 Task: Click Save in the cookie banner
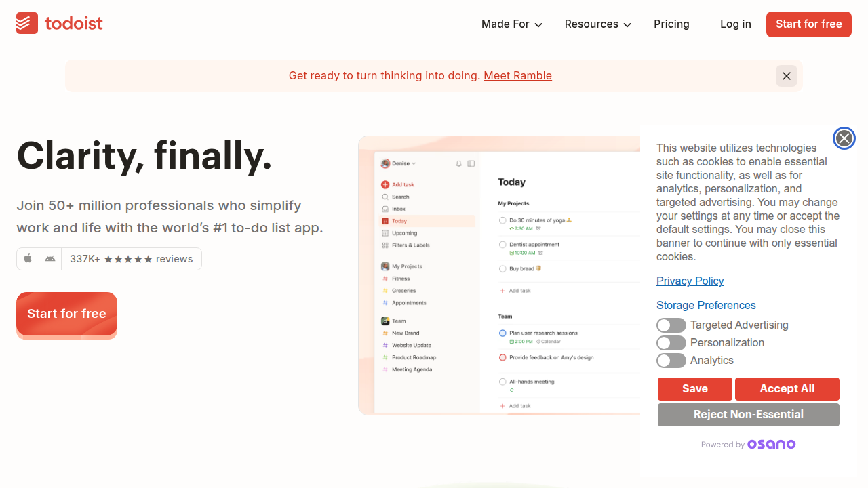[x=695, y=389]
